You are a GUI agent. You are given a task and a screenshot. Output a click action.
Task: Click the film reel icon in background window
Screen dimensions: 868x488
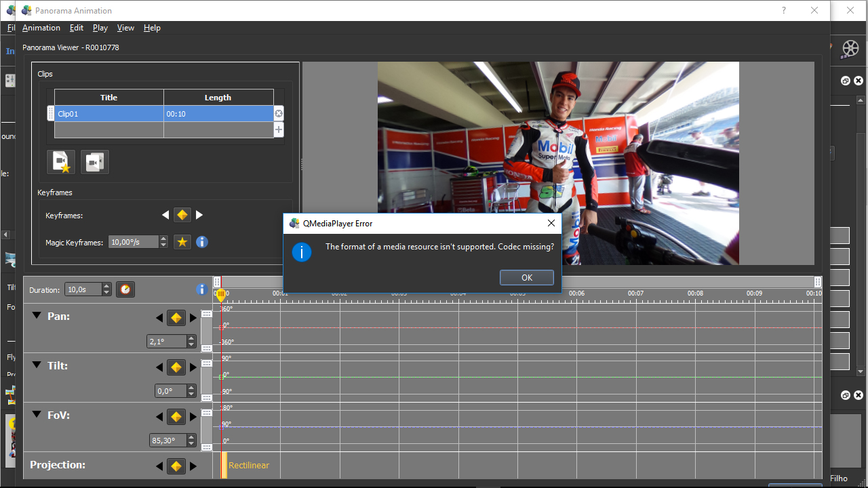pyautogui.click(x=850, y=48)
